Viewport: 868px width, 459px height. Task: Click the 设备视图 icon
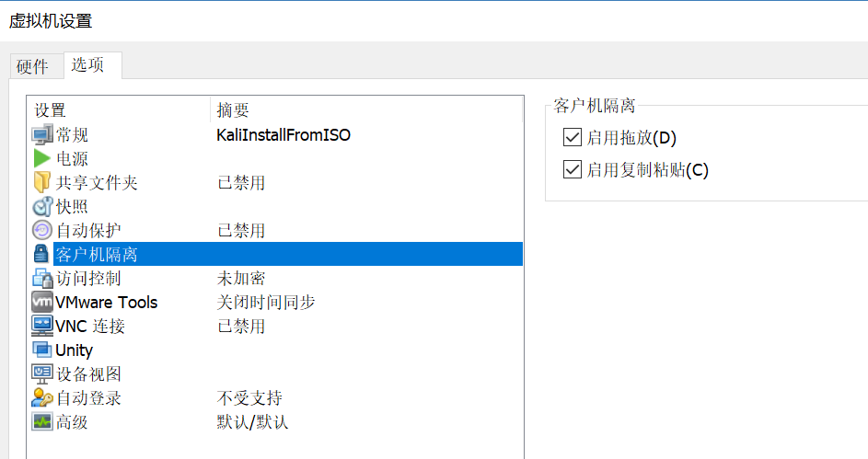pyautogui.click(x=42, y=374)
